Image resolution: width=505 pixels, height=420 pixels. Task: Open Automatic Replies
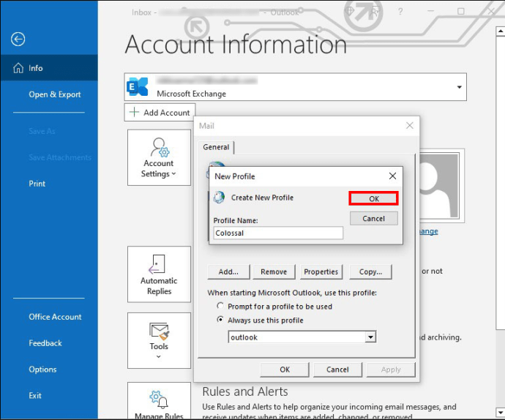pyautogui.click(x=159, y=274)
